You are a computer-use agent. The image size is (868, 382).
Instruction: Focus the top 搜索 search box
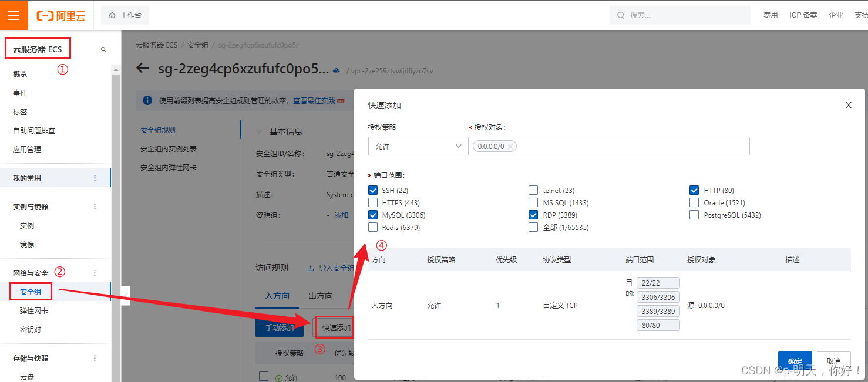(680, 15)
